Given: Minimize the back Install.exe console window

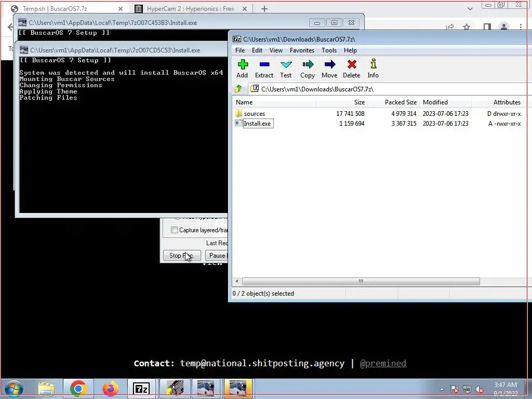Looking at the screenshot, I should [x=317, y=23].
